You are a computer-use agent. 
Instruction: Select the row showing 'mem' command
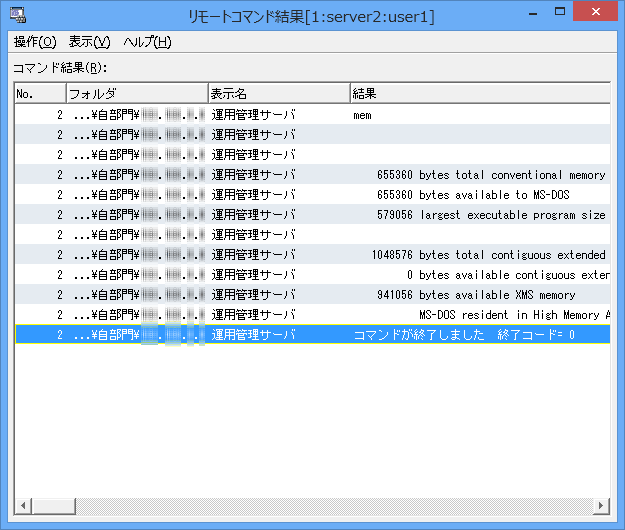pyautogui.click(x=363, y=115)
